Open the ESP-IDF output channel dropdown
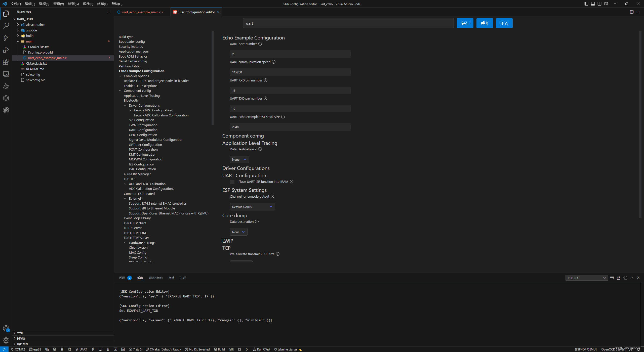 click(x=587, y=278)
